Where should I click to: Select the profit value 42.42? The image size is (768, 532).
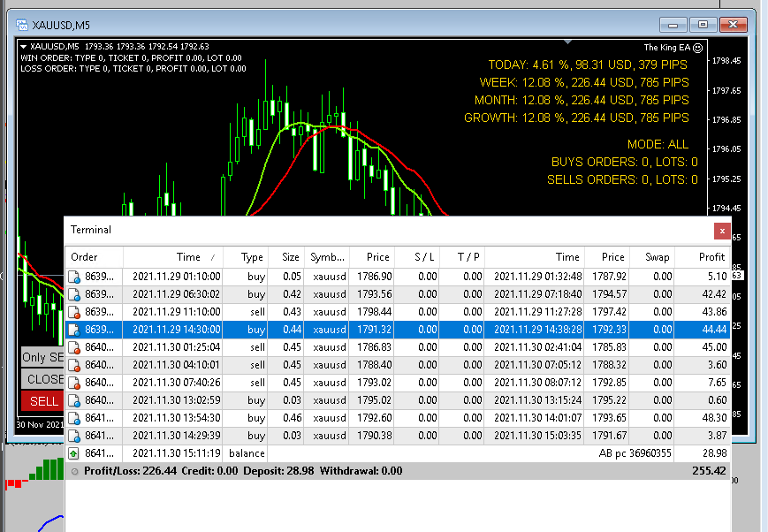pyautogui.click(x=714, y=294)
